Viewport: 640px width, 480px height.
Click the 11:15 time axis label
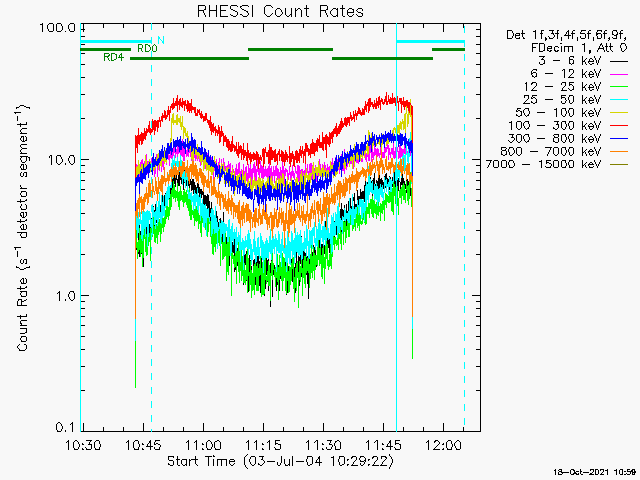[x=263, y=445]
